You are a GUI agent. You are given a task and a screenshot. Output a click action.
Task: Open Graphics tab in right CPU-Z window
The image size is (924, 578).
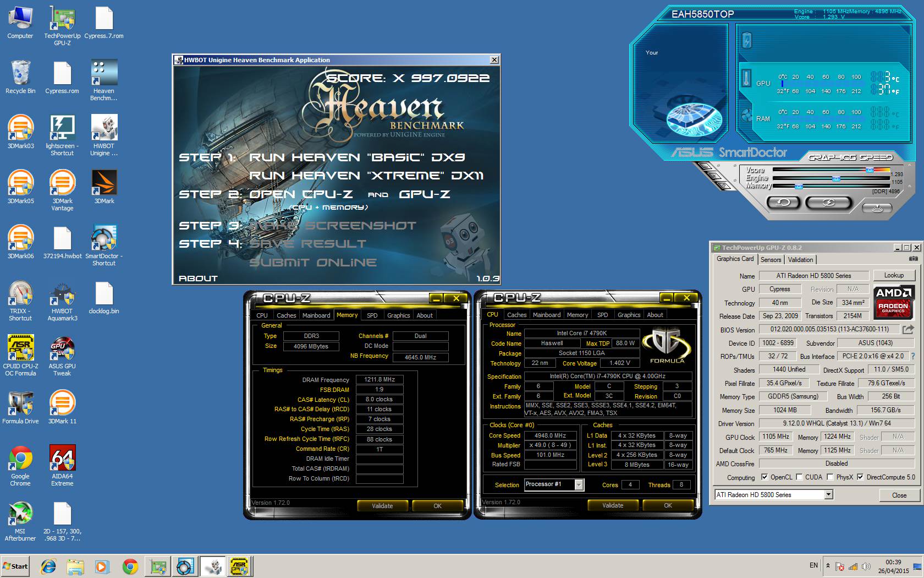pos(629,315)
